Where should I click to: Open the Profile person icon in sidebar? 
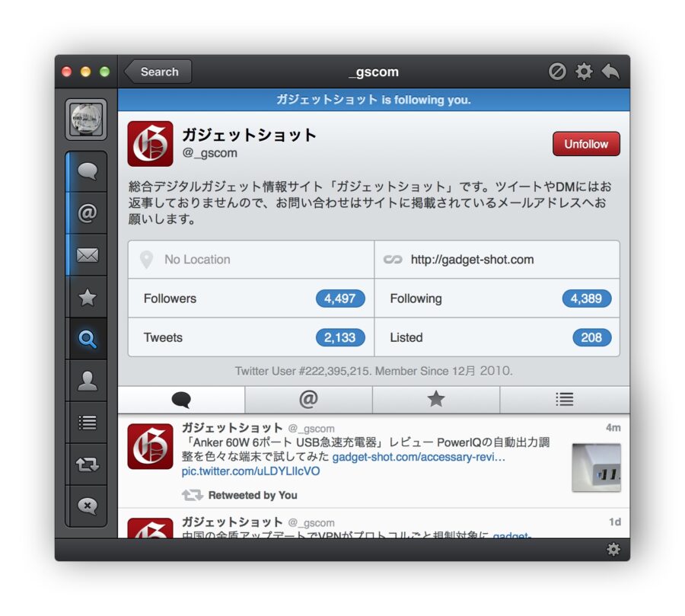(87, 381)
